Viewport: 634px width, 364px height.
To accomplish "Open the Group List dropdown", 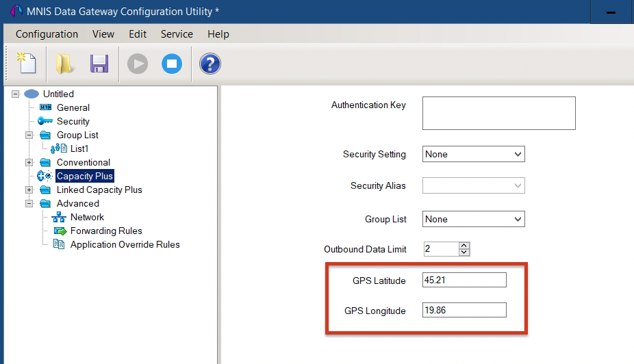I will 474,219.
